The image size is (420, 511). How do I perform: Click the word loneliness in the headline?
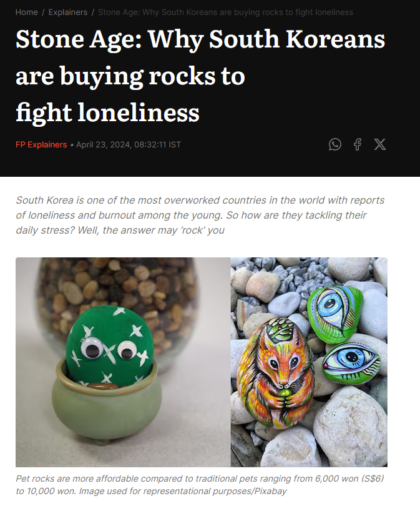139,112
